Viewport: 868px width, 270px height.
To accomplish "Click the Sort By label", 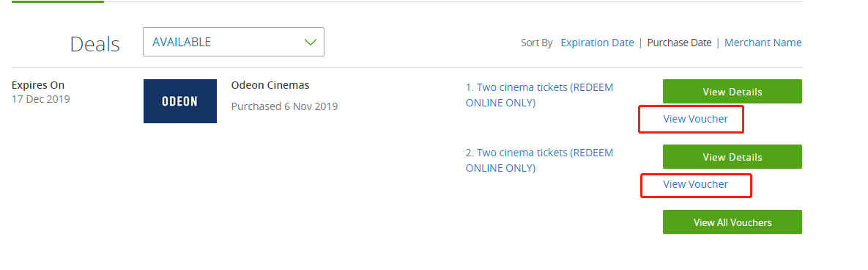I will (536, 43).
